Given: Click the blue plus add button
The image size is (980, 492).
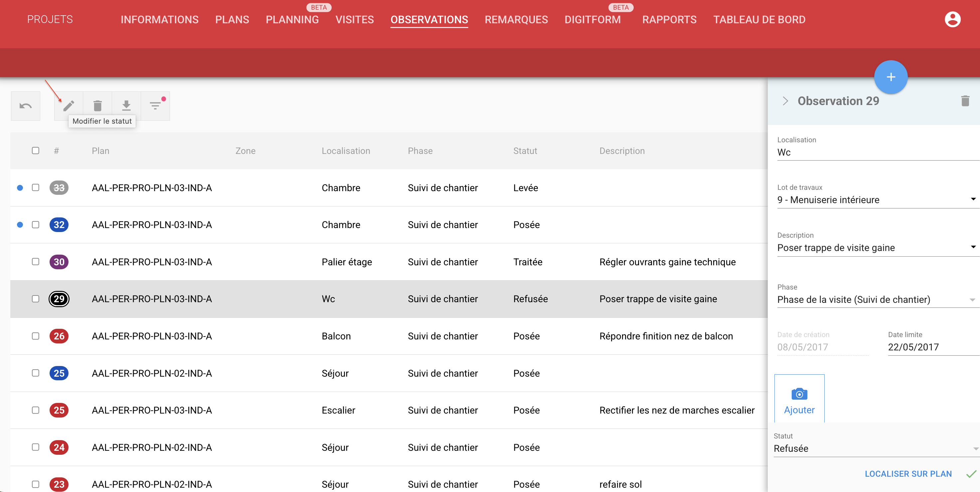Looking at the screenshot, I should pyautogui.click(x=890, y=77).
